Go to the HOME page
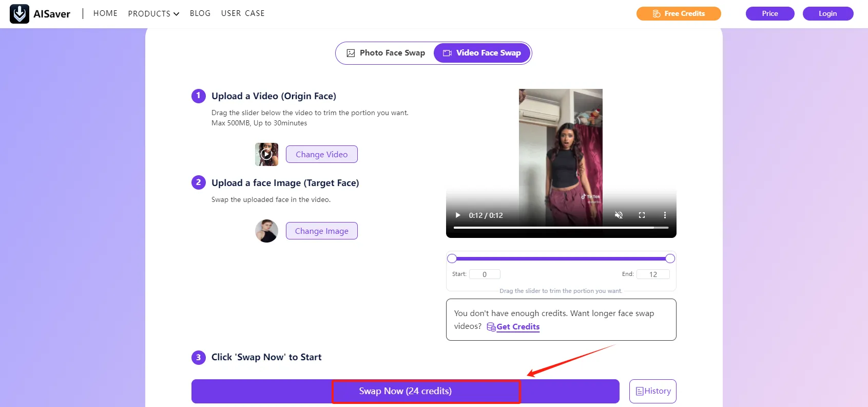The height and width of the screenshot is (407, 868). [105, 13]
